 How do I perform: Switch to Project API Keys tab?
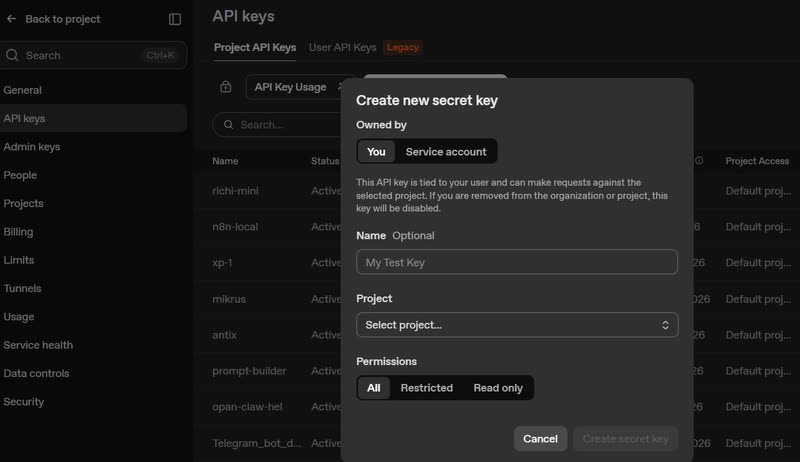(x=255, y=47)
